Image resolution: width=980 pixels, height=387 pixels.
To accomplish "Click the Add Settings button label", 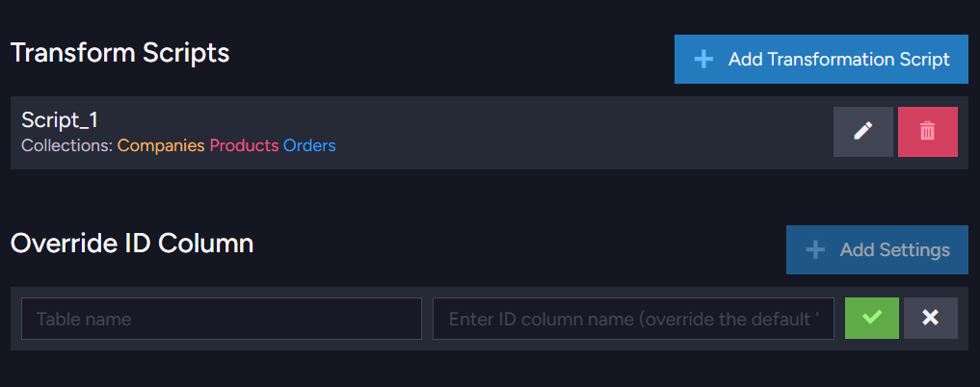I will [895, 249].
